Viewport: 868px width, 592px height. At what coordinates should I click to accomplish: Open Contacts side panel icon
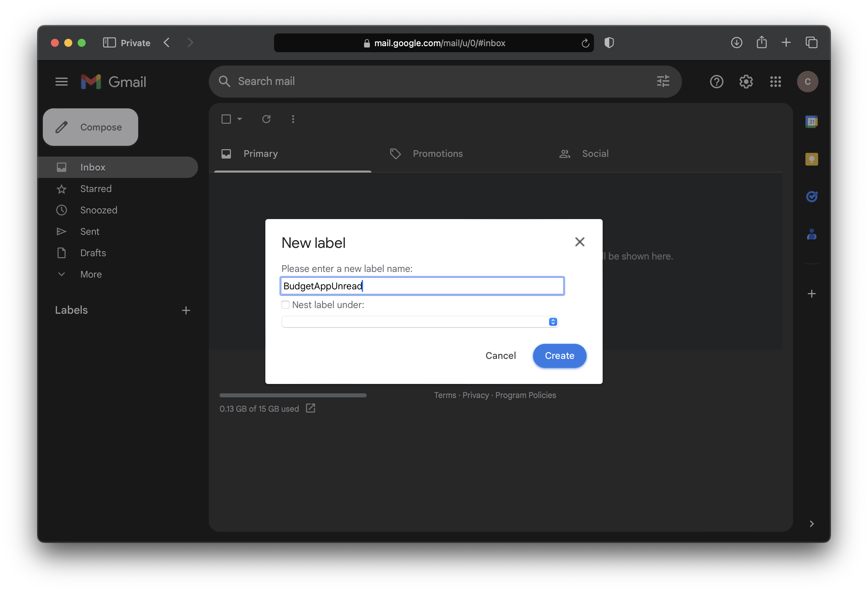click(x=811, y=234)
